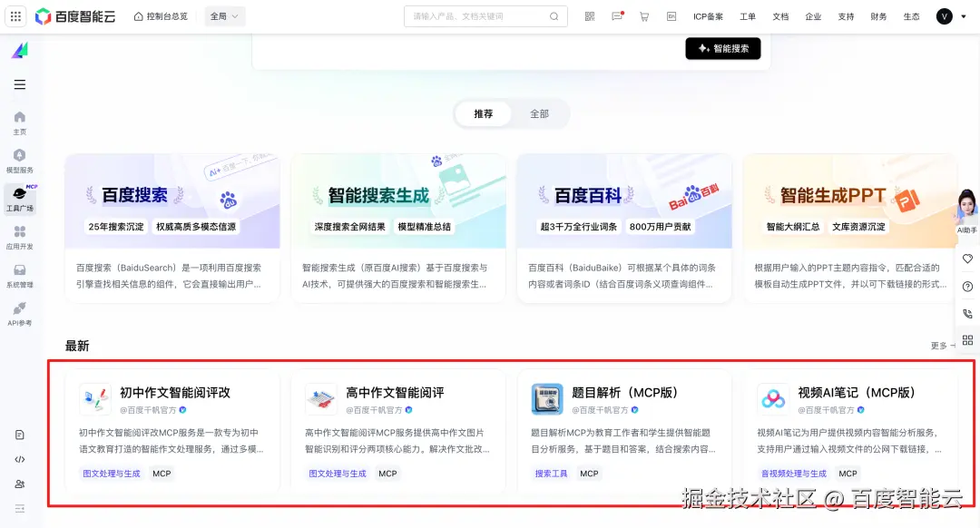The height and width of the screenshot is (528, 980).
Task: Open the messages notification icon
Action: click(617, 16)
